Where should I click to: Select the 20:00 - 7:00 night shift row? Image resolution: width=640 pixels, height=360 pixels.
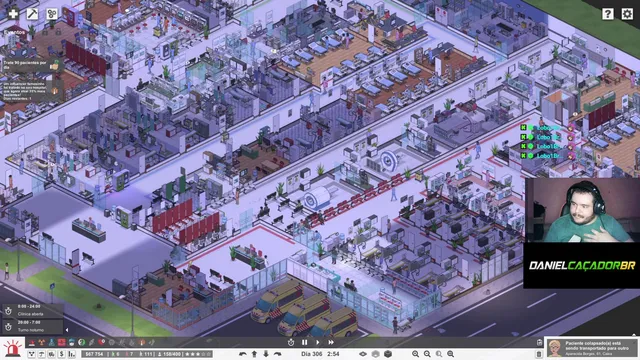pyautogui.click(x=33, y=326)
